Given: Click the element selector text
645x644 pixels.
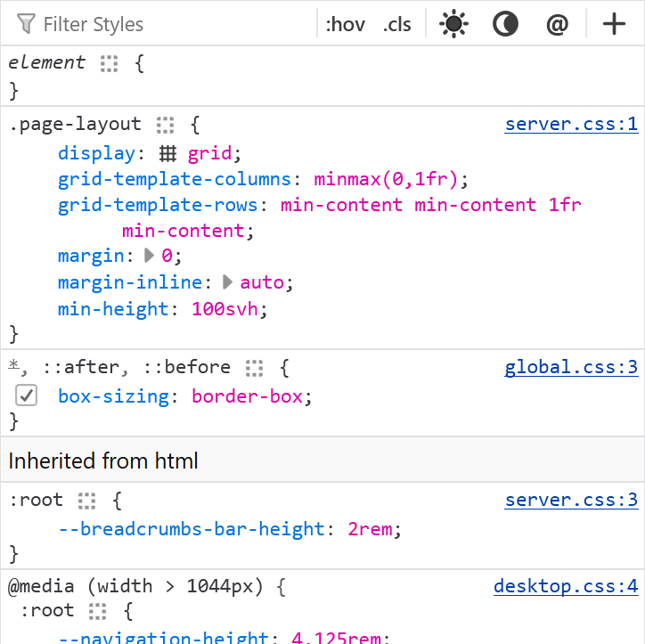Looking at the screenshot, I should [46, 62].
